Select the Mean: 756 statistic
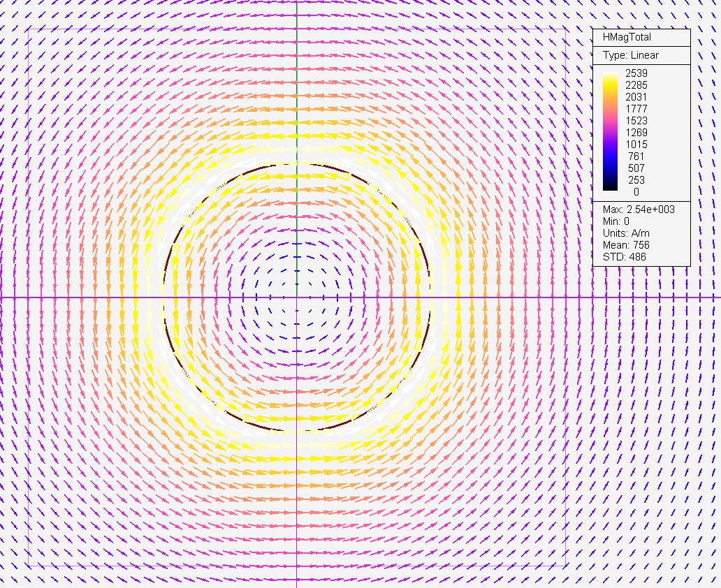 (626, 245)
